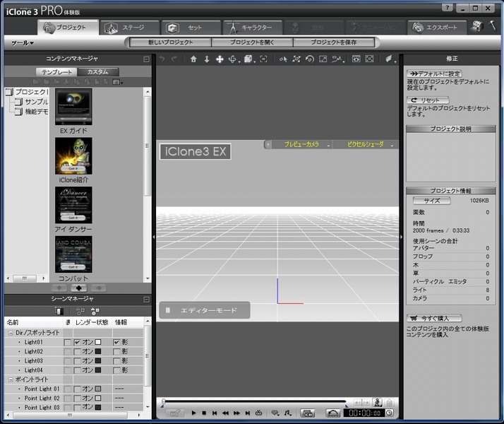Viewport: 504px width, 424px height.
Task: Step to next frame button
Action: (x=236, y=413)
